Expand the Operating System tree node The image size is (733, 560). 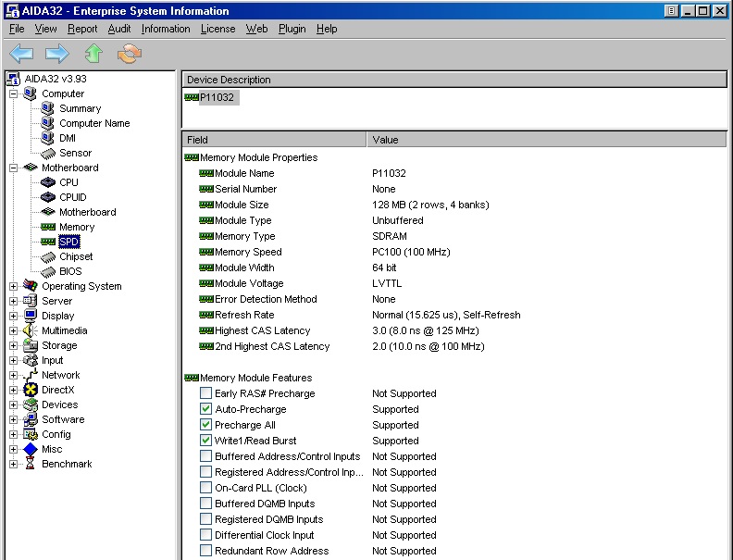[x=14, y=286]
